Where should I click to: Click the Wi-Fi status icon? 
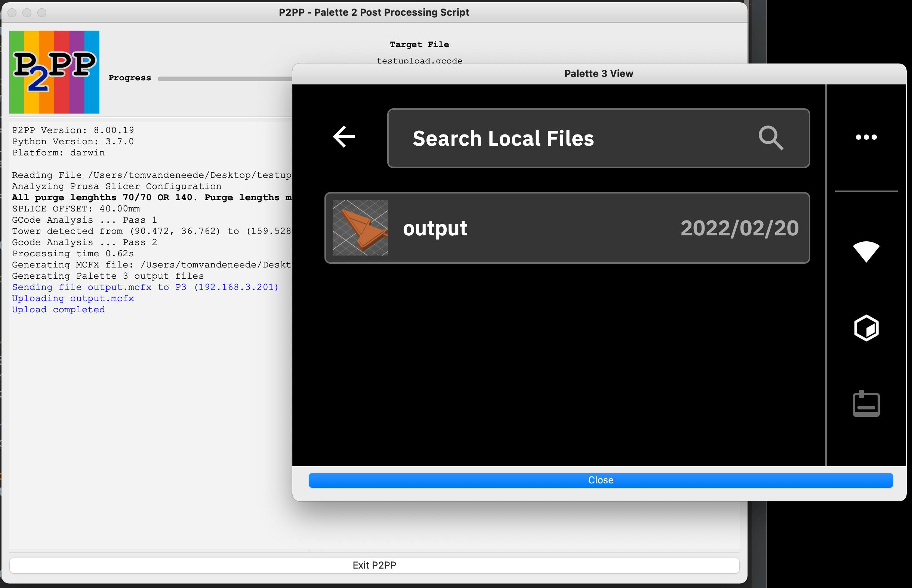[866, 252]
